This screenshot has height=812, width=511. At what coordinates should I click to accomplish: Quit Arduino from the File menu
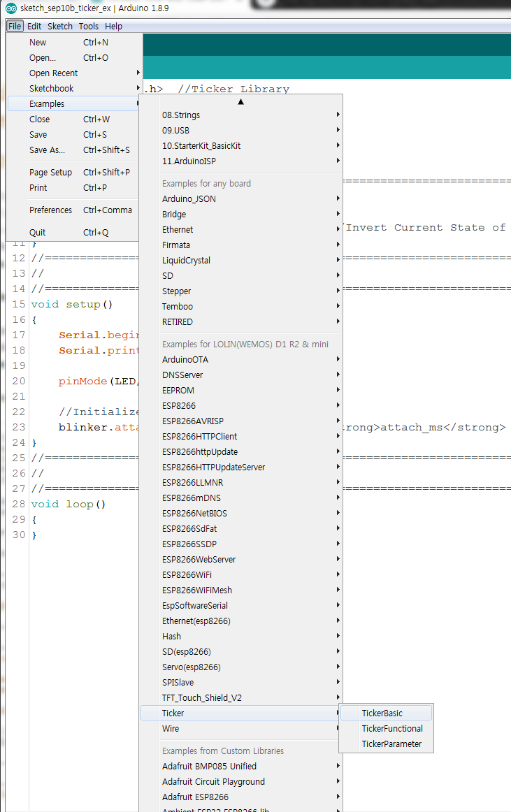[38, 233]
